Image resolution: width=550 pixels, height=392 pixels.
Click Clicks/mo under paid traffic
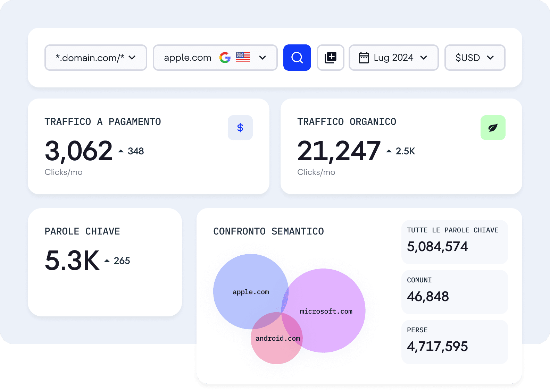click(64, 172)
